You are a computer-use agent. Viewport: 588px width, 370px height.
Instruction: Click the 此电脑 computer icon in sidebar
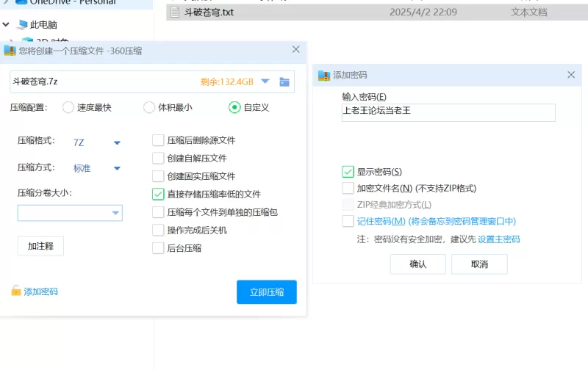pos(21,24)
